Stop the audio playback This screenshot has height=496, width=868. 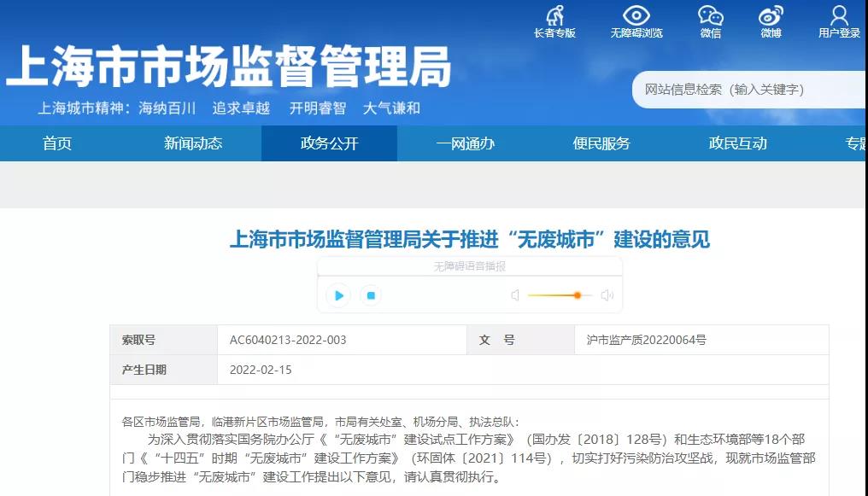pos(369,295)
